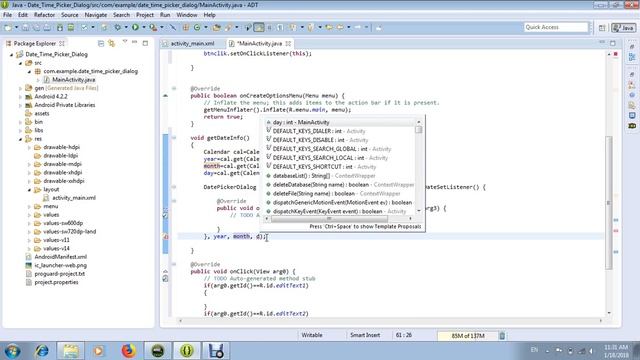640x360 pixels.
Task: Toggle fold marker beside DatePickerDialog line
Action: [x=174, y=187]
